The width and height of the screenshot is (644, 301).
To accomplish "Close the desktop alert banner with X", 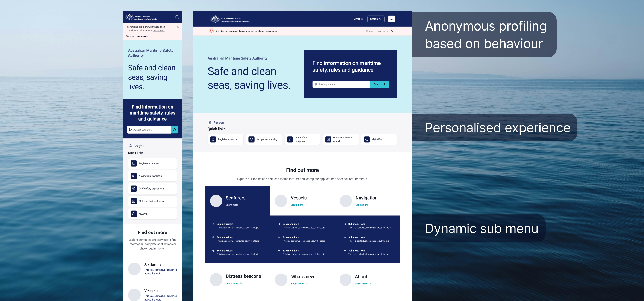I will 392,31.
